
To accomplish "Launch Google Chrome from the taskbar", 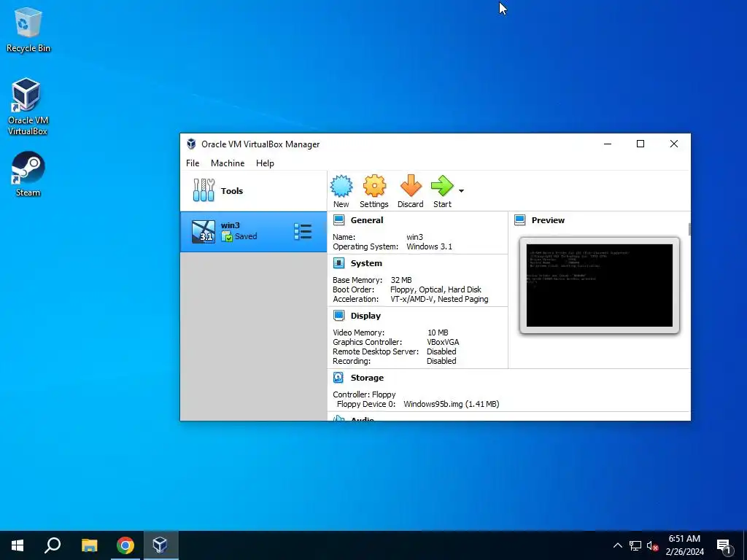I will click(x=125, y=545).
